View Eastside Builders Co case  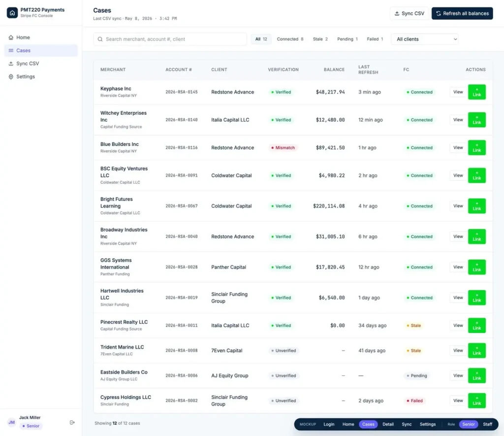(x=458, y=375)
